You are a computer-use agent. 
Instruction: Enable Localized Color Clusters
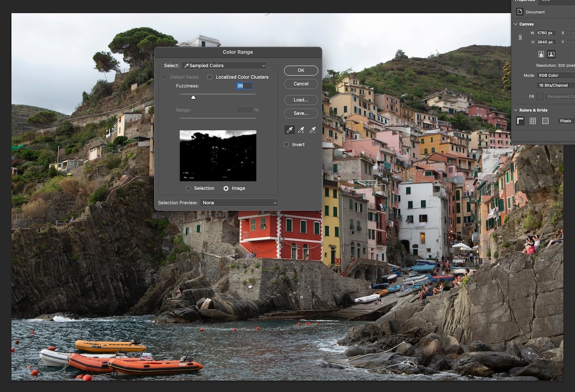210,77
